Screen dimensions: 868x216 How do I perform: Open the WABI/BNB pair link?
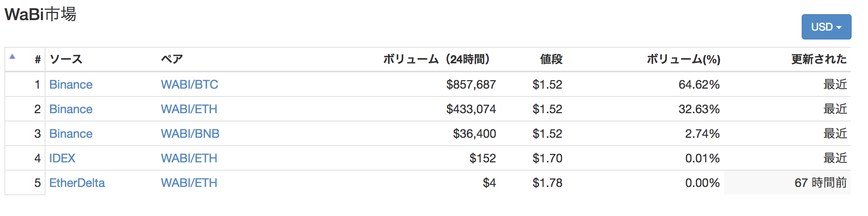coord(190,134)
